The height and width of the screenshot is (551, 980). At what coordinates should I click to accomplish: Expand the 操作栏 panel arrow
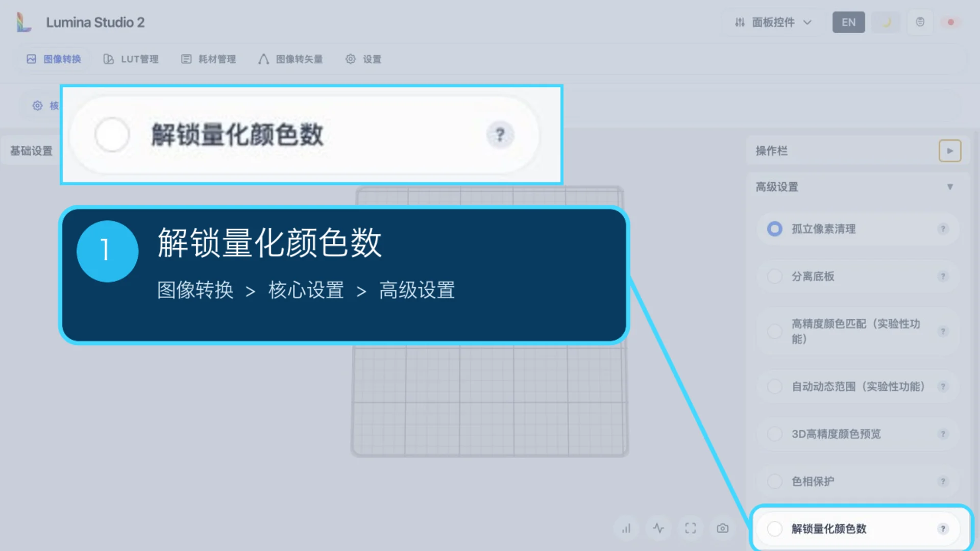tap(950, 151)
